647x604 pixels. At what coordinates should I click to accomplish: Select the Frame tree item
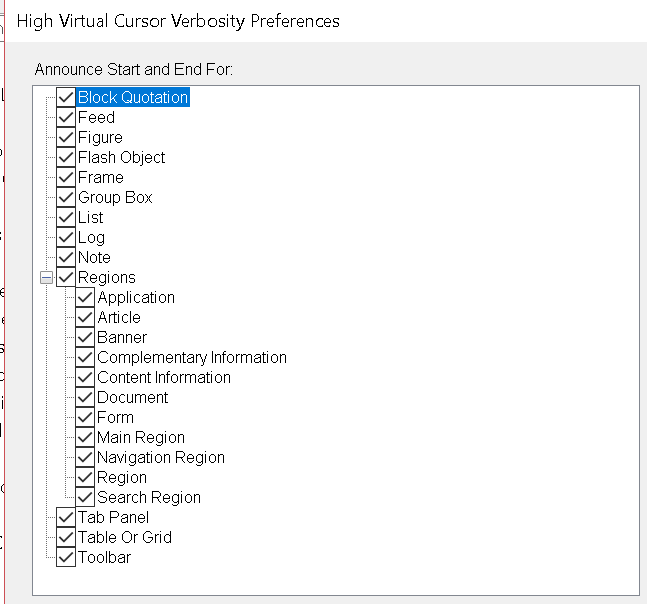[x=101, y=177]
